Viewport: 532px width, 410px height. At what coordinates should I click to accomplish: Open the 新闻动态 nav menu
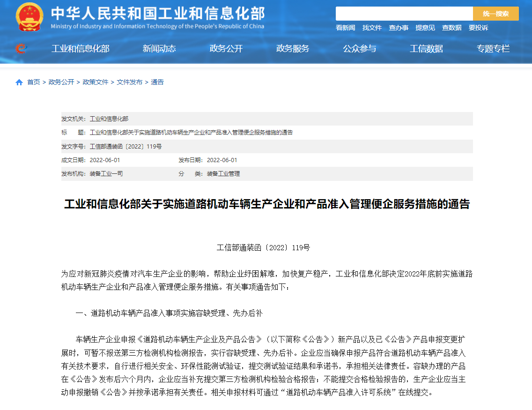click(159, 49)
